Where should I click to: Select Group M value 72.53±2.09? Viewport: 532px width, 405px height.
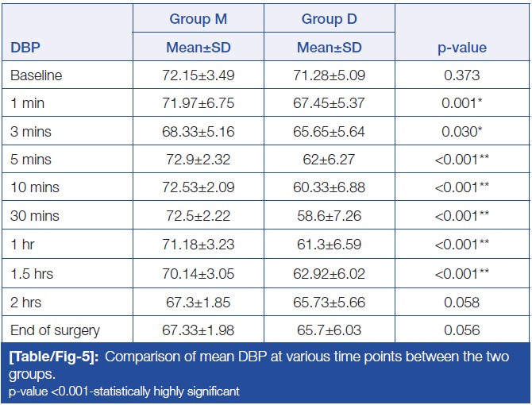pos(197,187)
